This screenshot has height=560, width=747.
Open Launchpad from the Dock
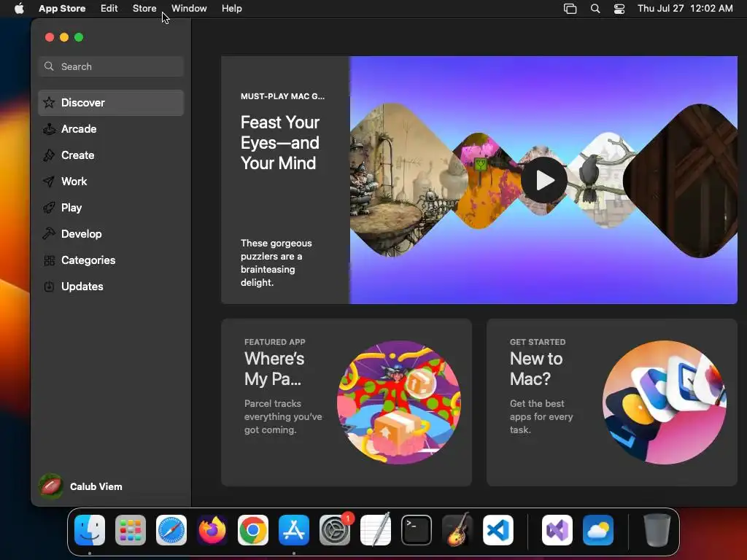131,530
